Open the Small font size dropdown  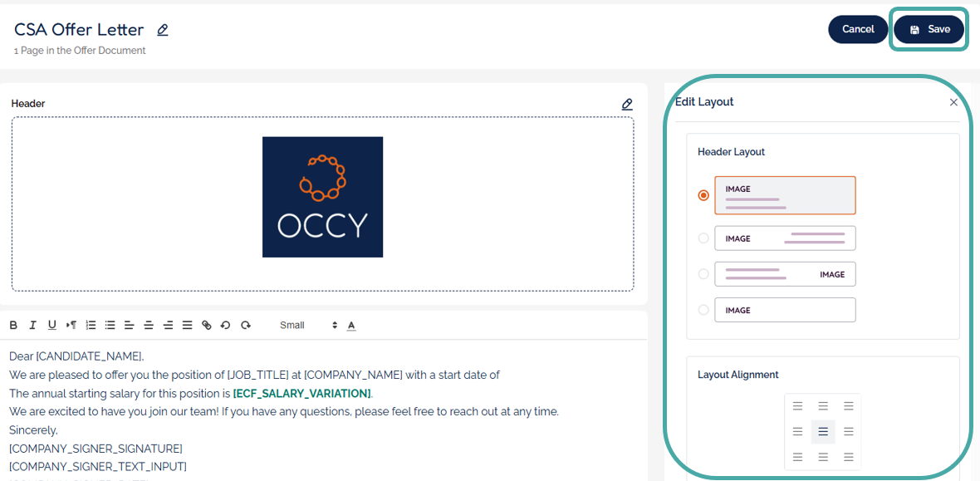click(x=308, y=326)
